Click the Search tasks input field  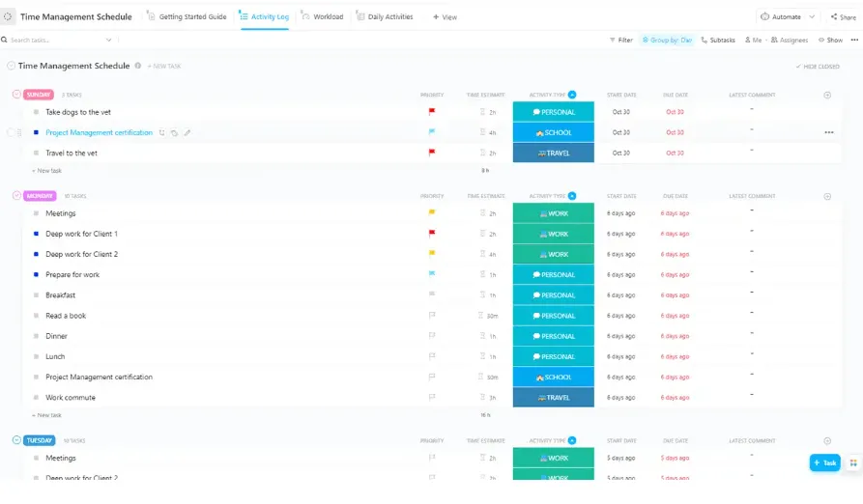point(55,40)
